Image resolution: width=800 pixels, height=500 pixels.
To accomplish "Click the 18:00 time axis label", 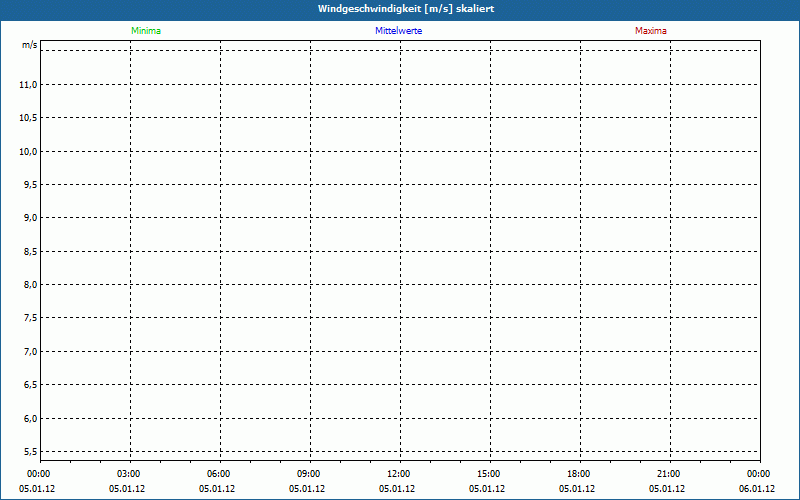I will (x=579, y=474).
